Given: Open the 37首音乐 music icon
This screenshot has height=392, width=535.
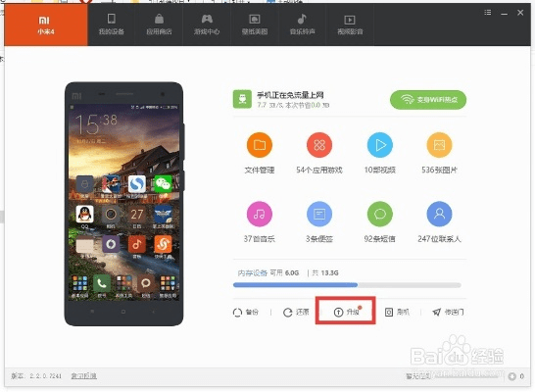Looking at the screenshot, I should [260, 214].
